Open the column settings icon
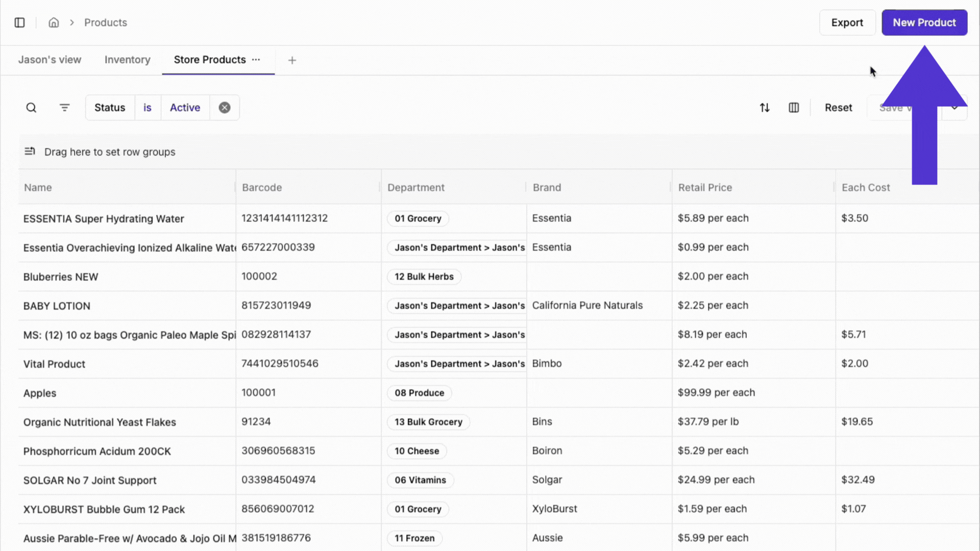980x551 pixels. pos(794,108)
